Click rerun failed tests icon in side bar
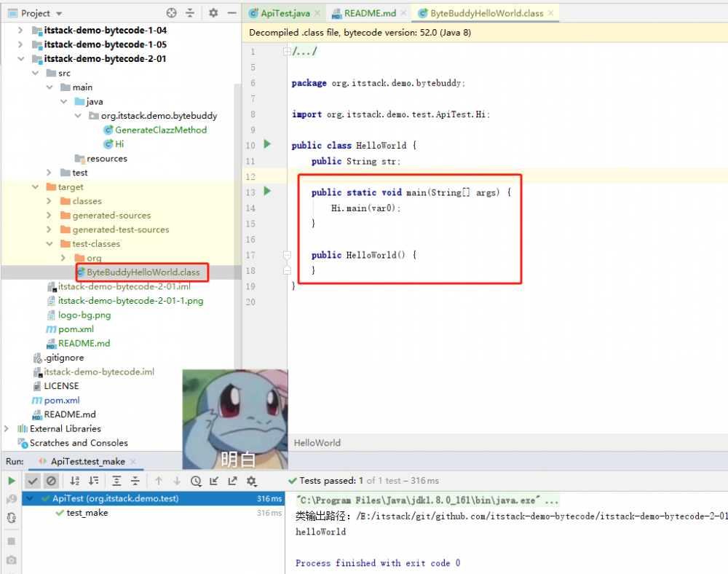This screenshot has width=728, height=574. click(12, 499)
